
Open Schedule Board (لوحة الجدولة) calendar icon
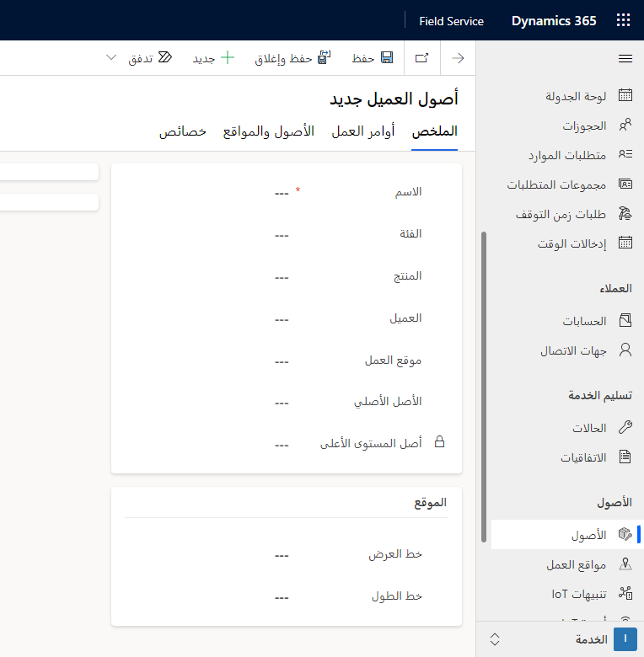pyautogui.click(x=625, y=95)
